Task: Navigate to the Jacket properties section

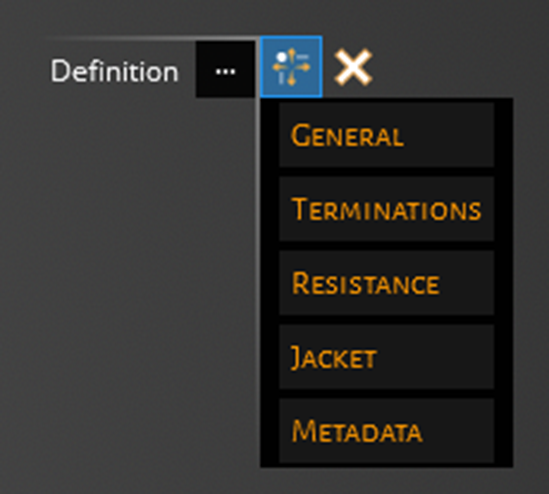Action: [x=387, y=357]
